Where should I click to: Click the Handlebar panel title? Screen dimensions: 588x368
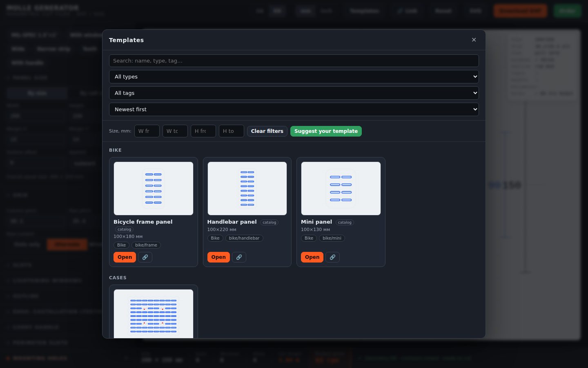232,222
